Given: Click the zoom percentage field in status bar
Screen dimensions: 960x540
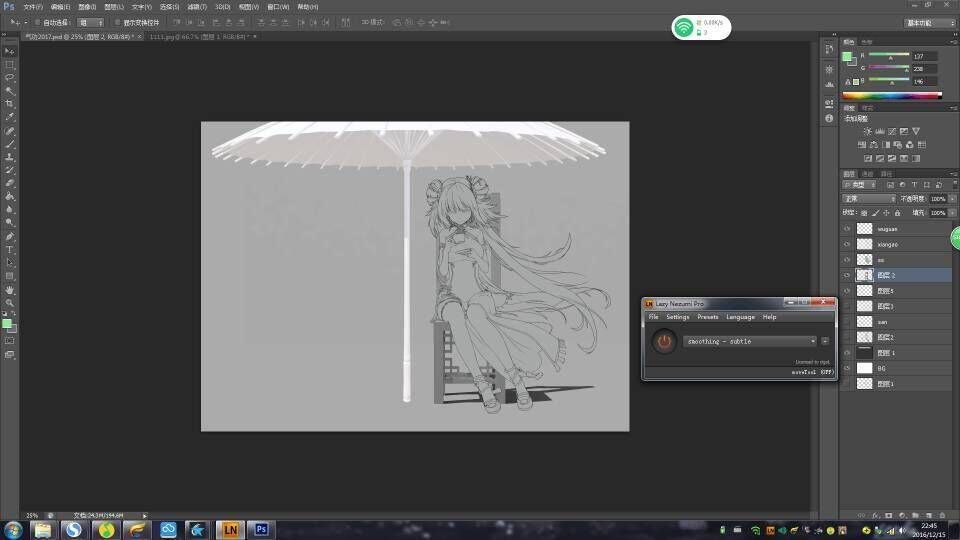Looking at the screenshot, I should click(x=32, y=516).
